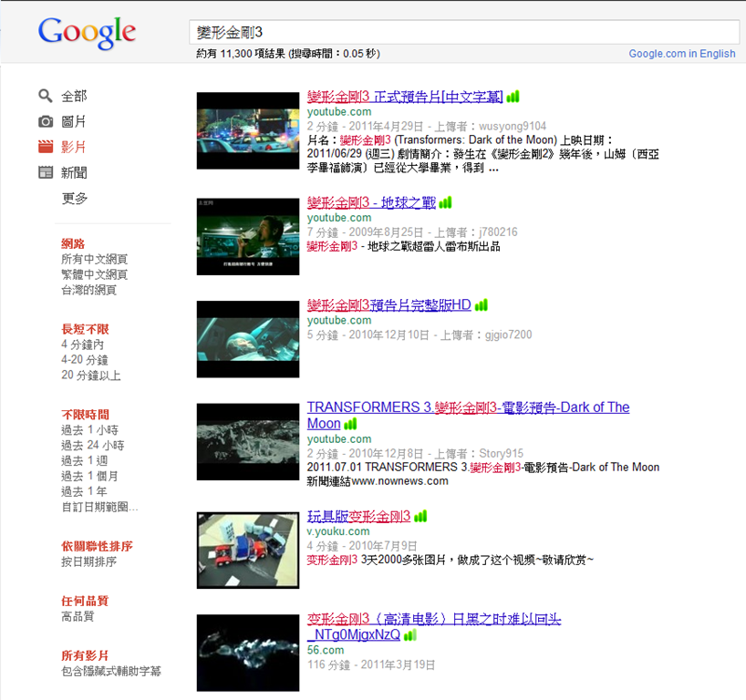Click v.youku.com source text
This screenshot has width=746, height=700.
338,531
